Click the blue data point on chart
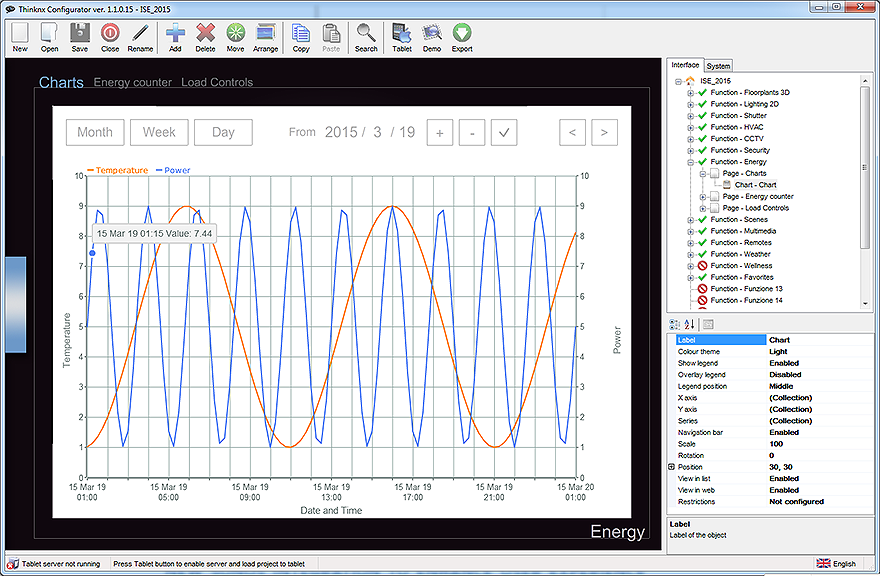This screenshot has width=880, height=576. [93, 253]
